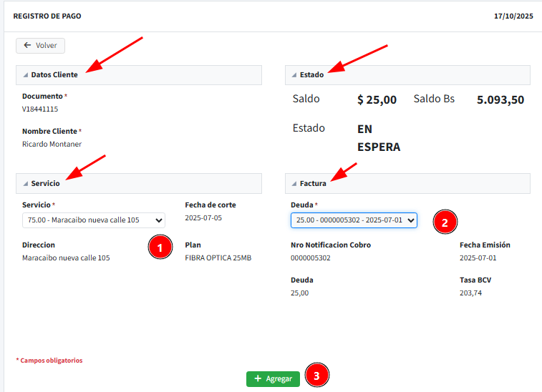Click the red numbered badge 3

[x=316, y=375]
